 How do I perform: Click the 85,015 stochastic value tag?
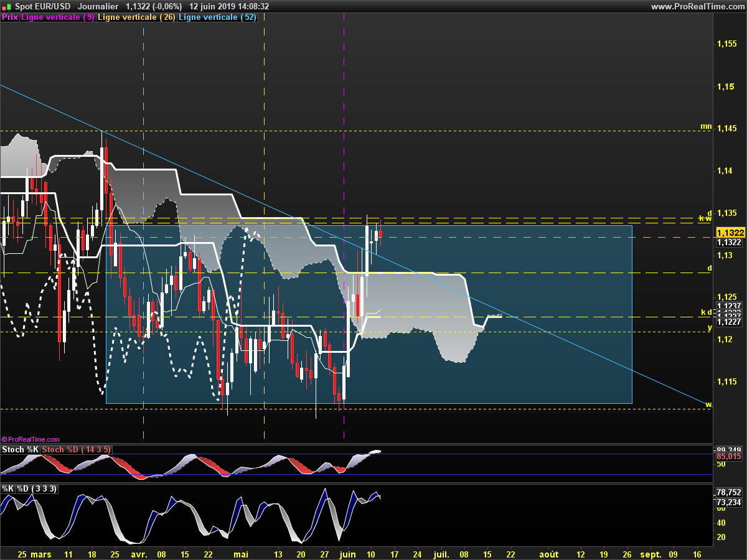click(x=729, y=456)
